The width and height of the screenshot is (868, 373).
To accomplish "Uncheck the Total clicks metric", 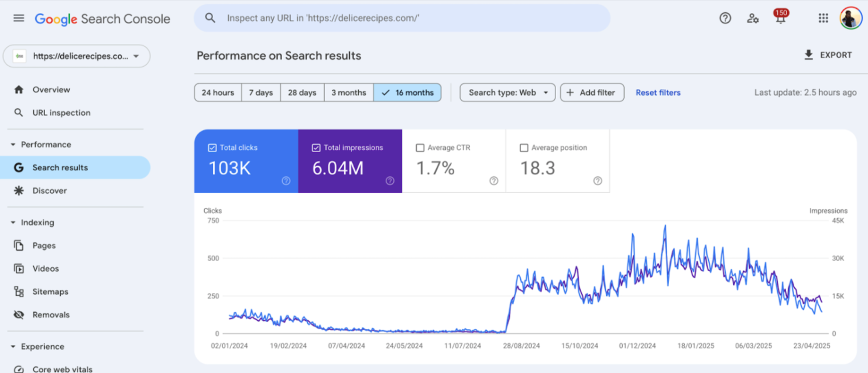I will pyautogui.click(x=212, y=148).
